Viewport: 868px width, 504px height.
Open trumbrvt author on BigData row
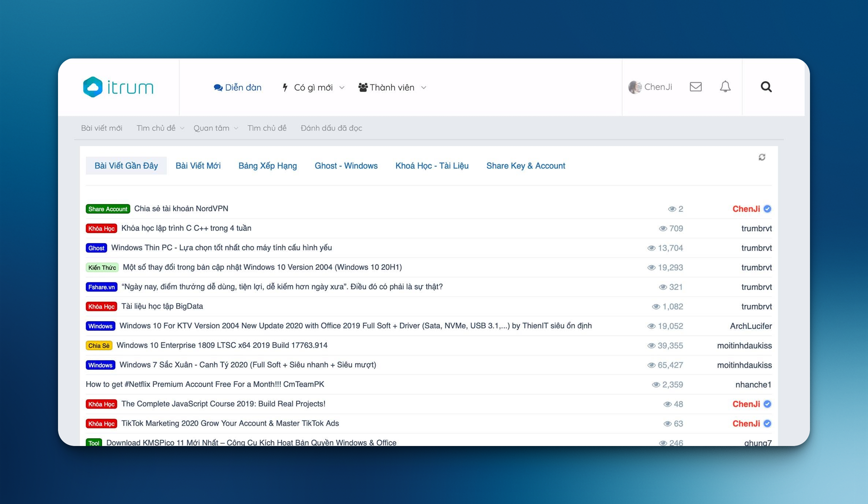pos(756,307)
